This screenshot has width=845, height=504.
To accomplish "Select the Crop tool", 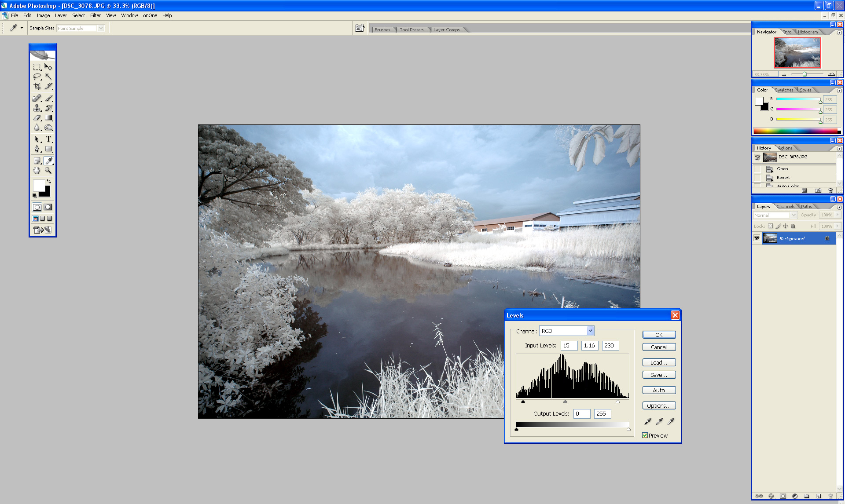I will [37, 86].
